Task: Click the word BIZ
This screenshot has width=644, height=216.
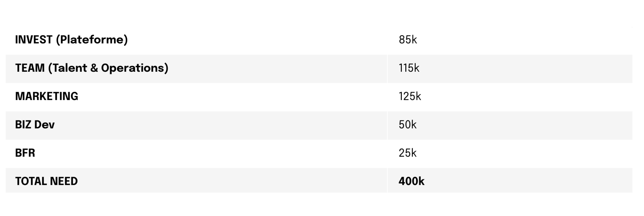Action: click(x=23, y=125)
